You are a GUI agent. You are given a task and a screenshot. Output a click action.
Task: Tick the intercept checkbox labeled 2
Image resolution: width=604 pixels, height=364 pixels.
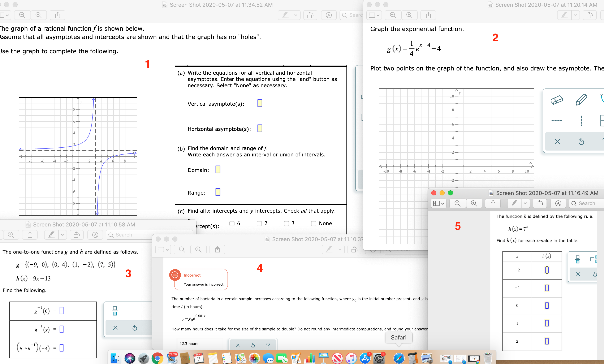click(259, 223)
